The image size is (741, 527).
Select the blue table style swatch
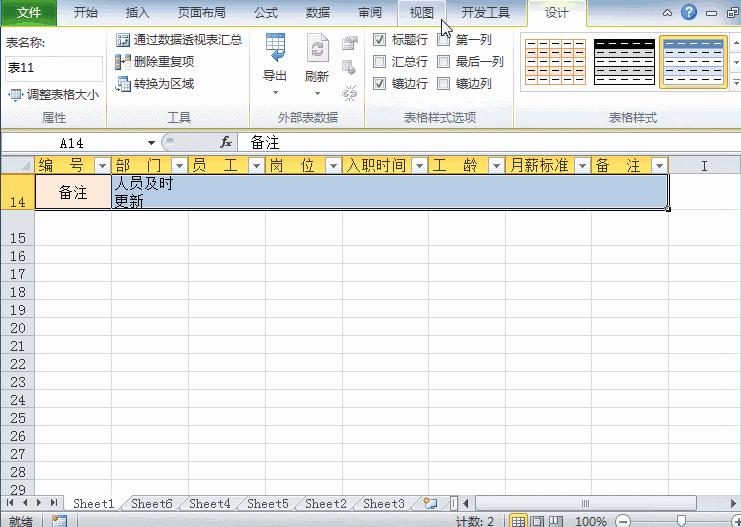(693, 62)
